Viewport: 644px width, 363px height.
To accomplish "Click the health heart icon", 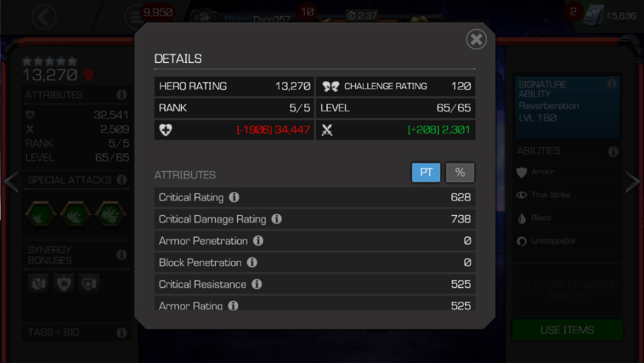I will (166, 130).
